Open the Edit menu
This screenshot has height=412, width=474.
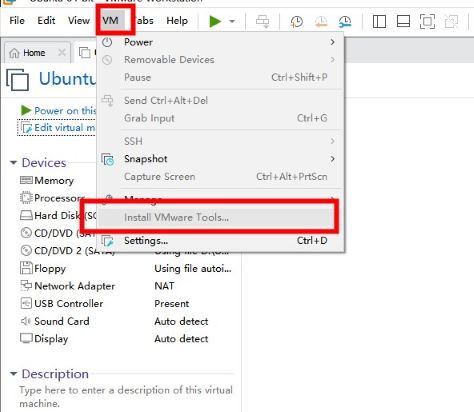(46, 21)
